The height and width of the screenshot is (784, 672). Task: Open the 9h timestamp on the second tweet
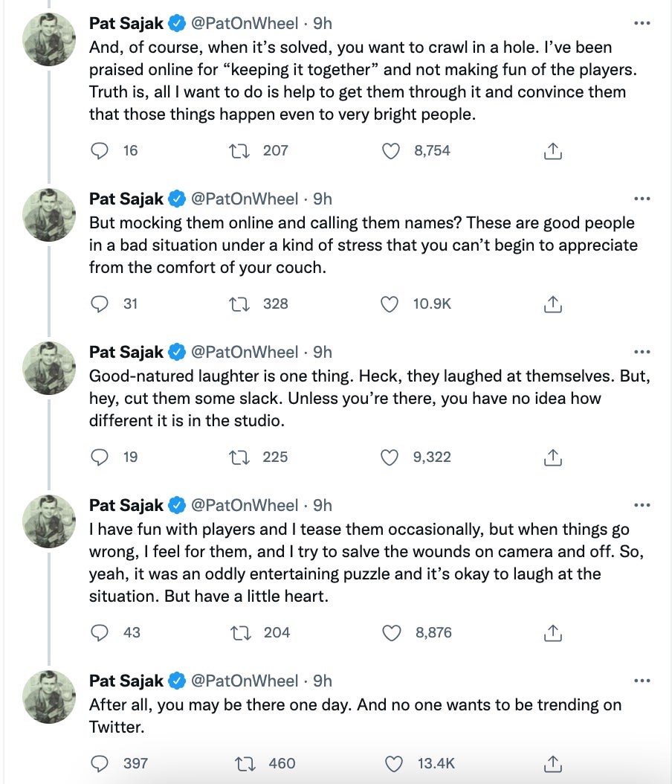[323, 199]
